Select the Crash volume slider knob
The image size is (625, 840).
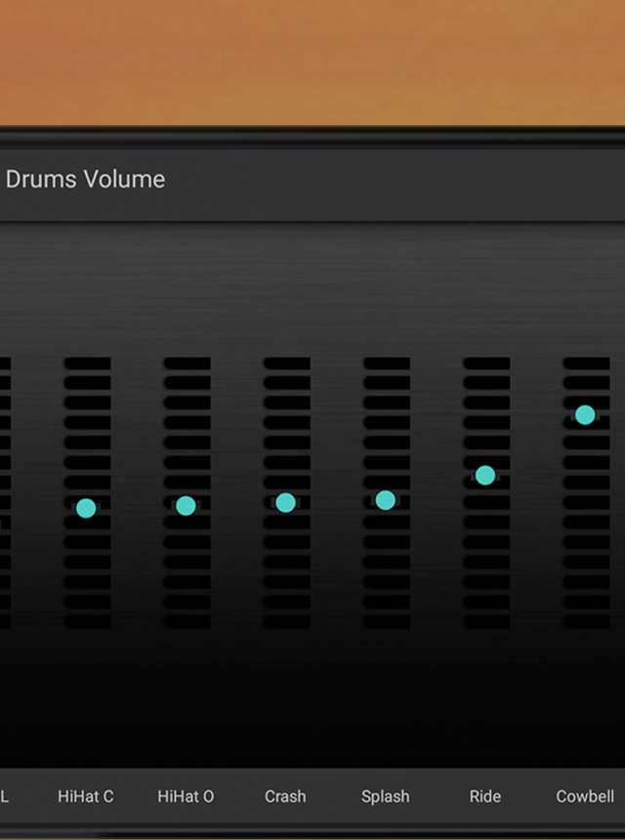click(x=285, y=503)
